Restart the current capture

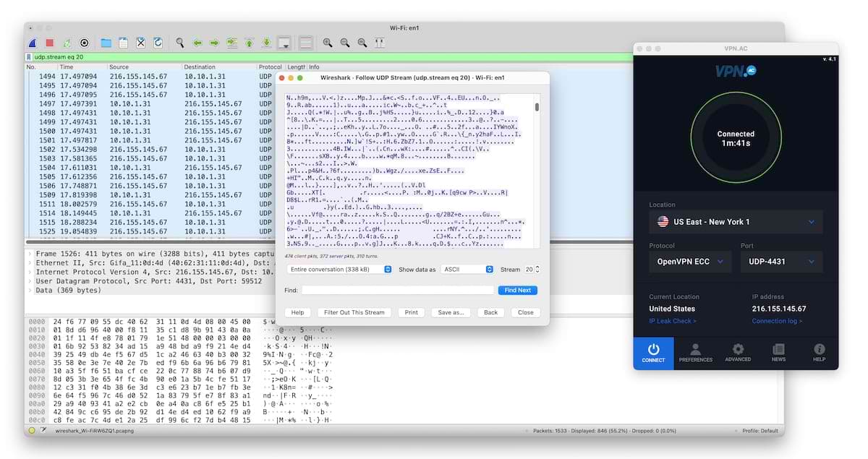coord(67,43)
